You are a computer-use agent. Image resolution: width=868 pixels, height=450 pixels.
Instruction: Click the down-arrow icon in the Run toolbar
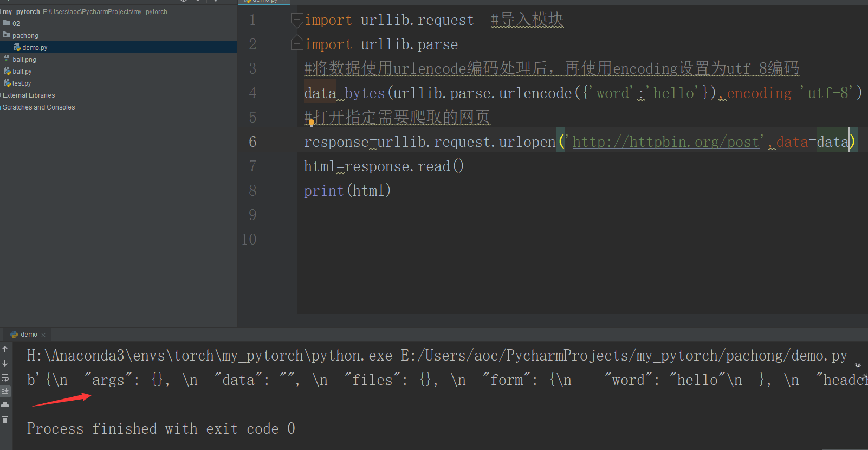[5, 363]
